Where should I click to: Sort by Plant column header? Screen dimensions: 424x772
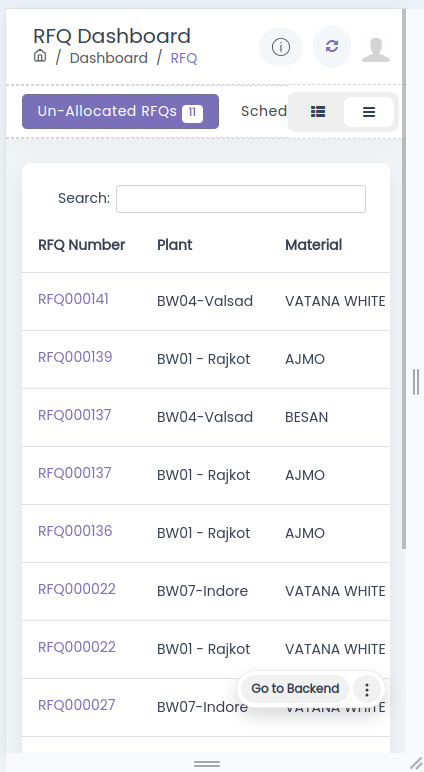coord(175,245)
